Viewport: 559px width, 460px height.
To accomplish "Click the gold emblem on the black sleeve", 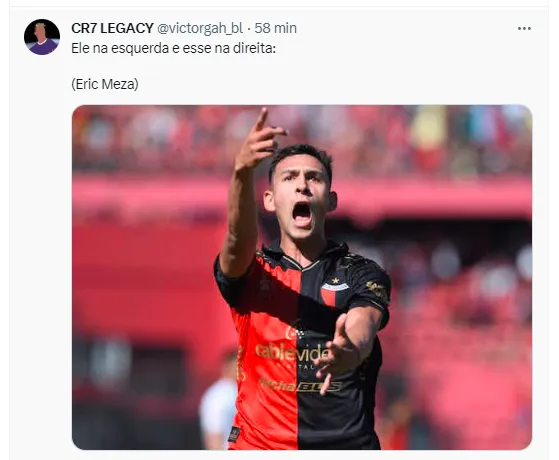I will coord(376,289).
